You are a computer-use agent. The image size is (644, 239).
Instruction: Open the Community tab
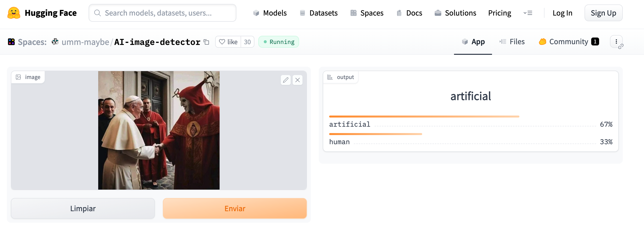pos(568,42)
